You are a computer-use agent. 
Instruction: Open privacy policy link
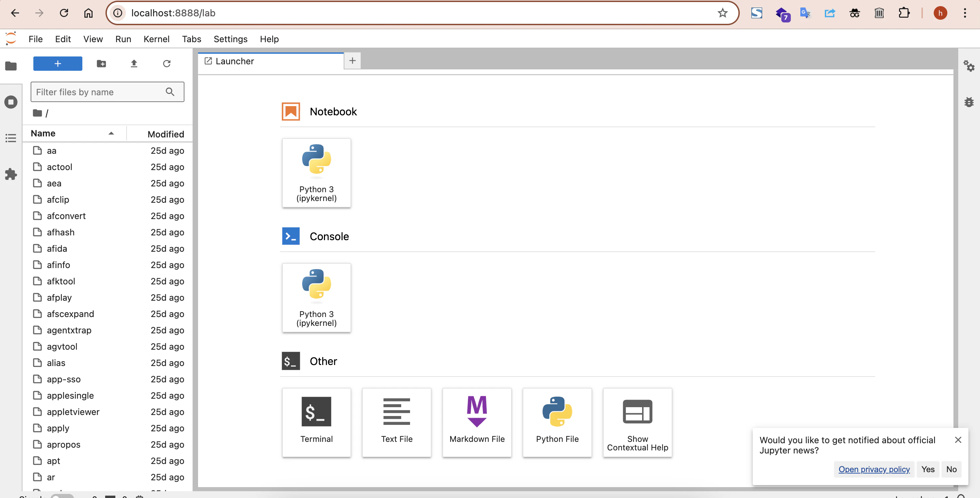coord(874,469)
